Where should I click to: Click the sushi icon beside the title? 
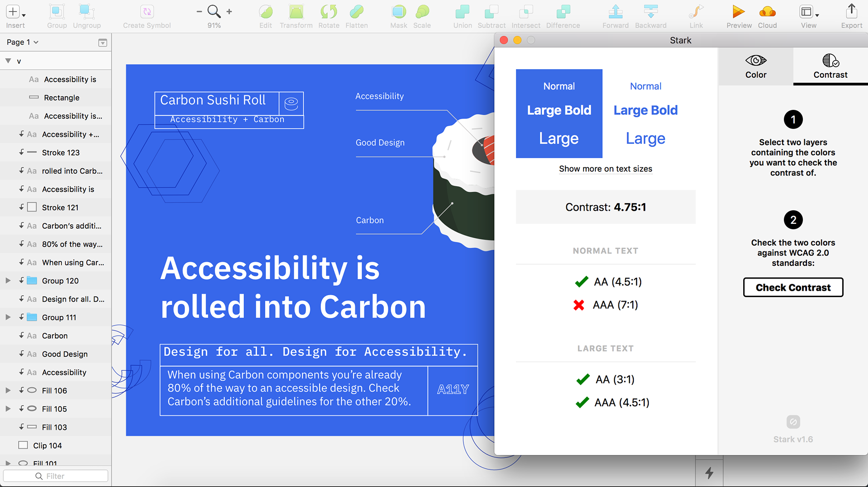(x=291, y=104)
